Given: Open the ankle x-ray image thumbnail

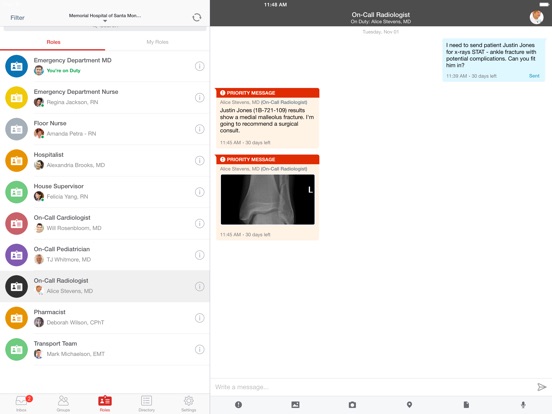Looking at the screenshot, I should coord(268,200).
